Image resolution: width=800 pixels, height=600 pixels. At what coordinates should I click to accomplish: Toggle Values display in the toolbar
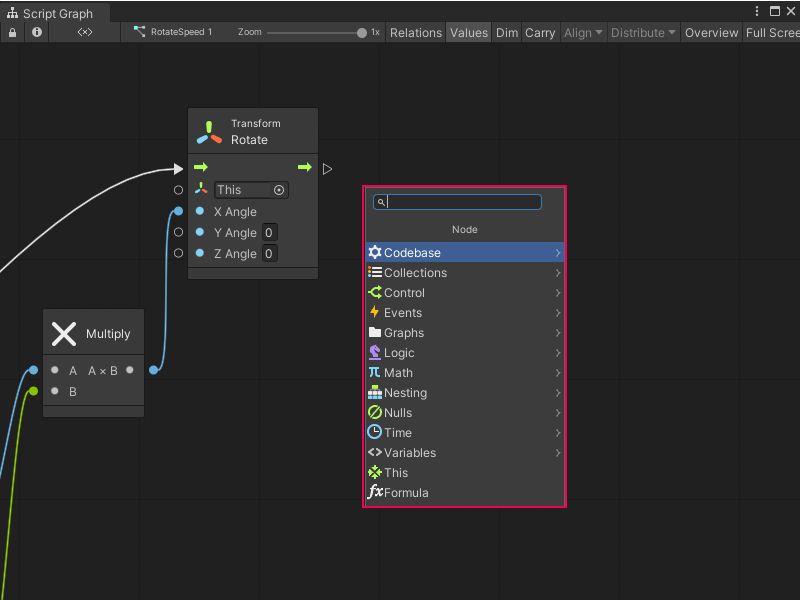pyautogui.click(x=469, y=32)
